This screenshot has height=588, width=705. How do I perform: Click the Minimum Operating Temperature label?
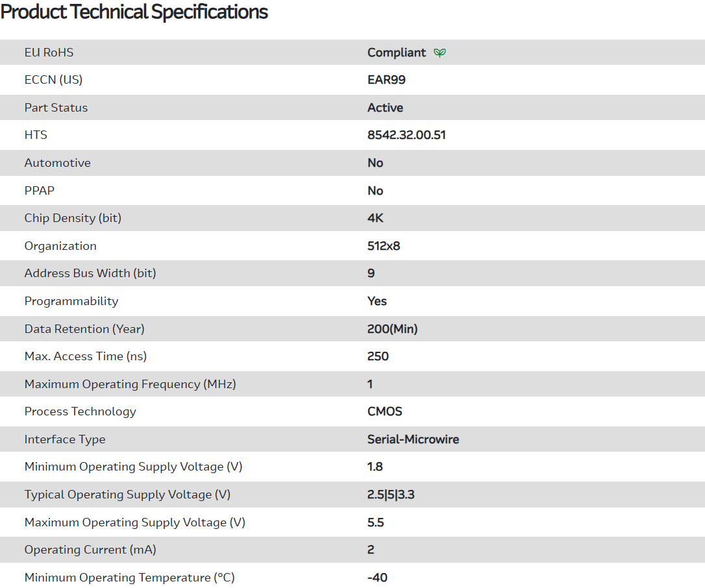point(129,578)
